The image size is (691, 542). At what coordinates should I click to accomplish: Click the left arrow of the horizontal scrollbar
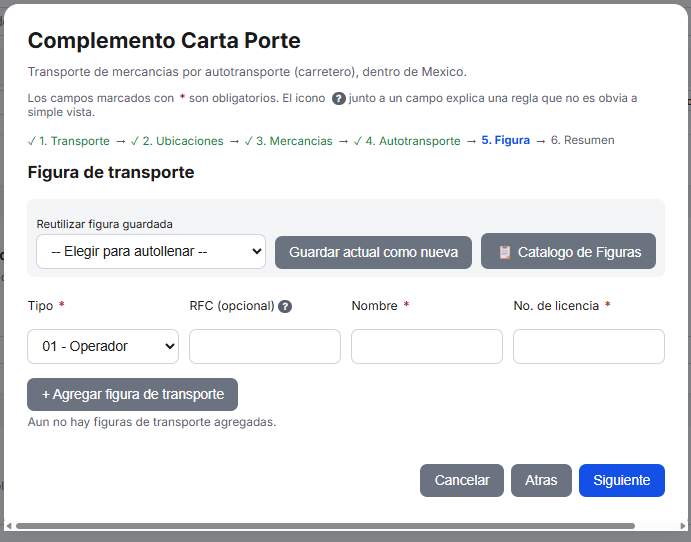[9, 526]
